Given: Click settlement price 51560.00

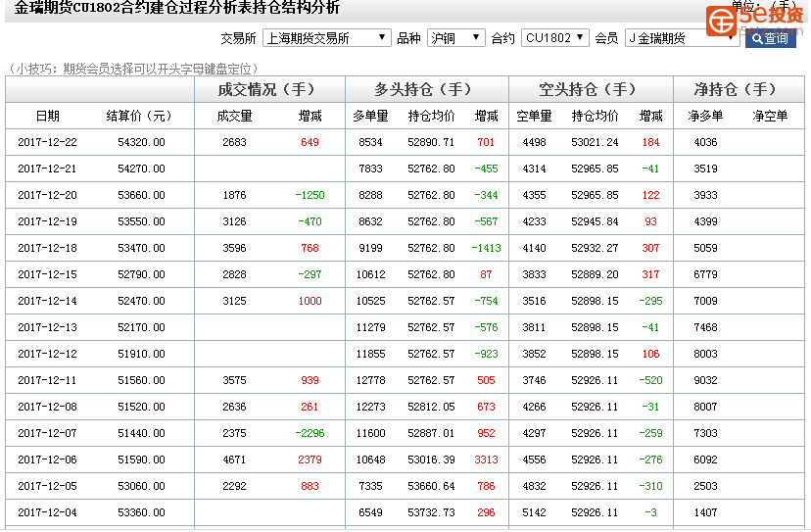Looking at the screenshot, I should [x=141, y=380].
